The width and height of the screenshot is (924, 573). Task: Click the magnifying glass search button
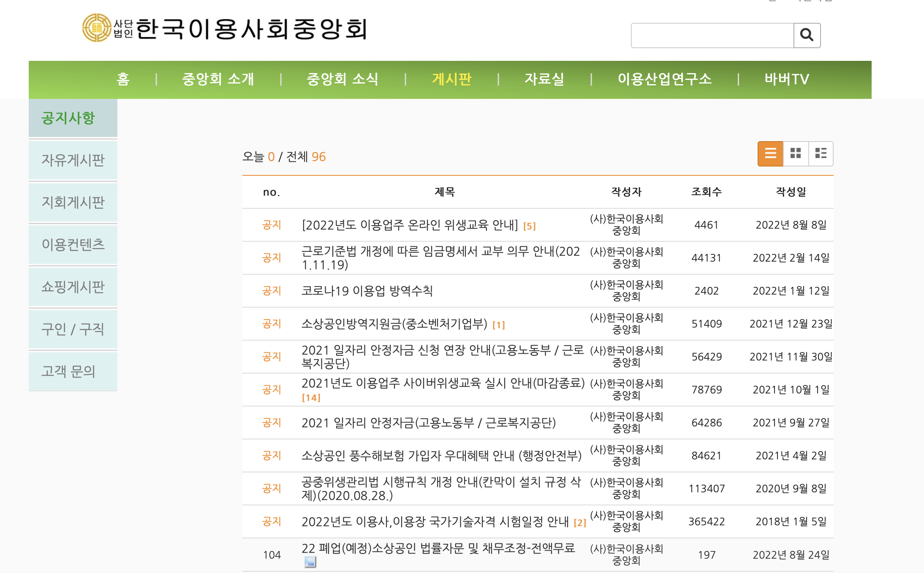pyautogui.click(x=807, y=35)
